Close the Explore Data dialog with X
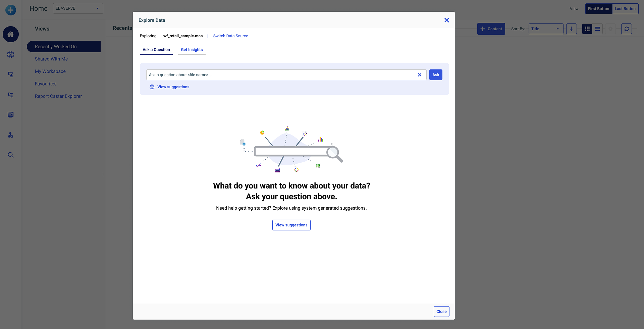The image size is (644, 329). tap(447, 20)
